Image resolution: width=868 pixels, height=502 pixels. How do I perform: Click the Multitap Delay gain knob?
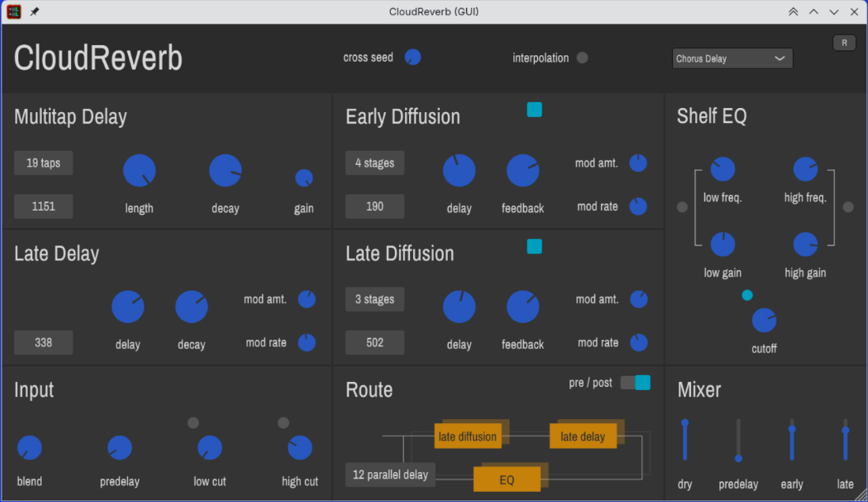304,178
